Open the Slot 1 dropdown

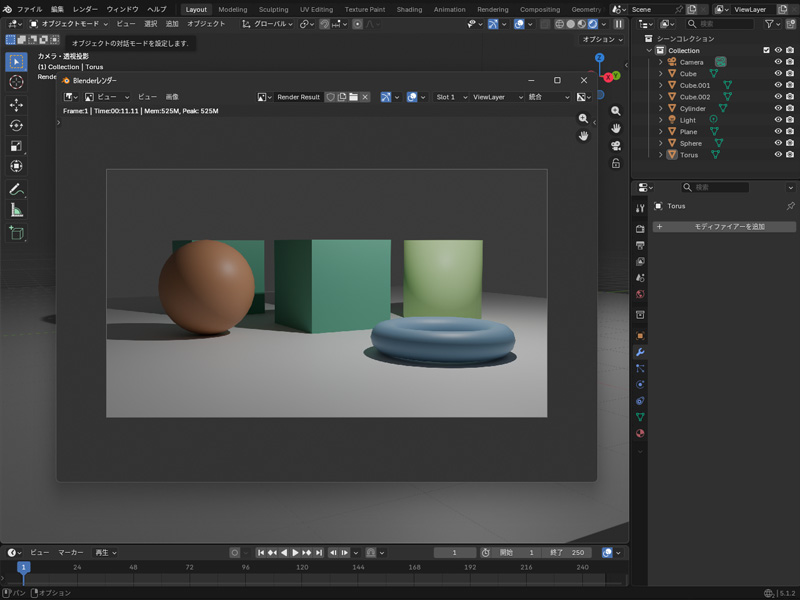point(451,97)
